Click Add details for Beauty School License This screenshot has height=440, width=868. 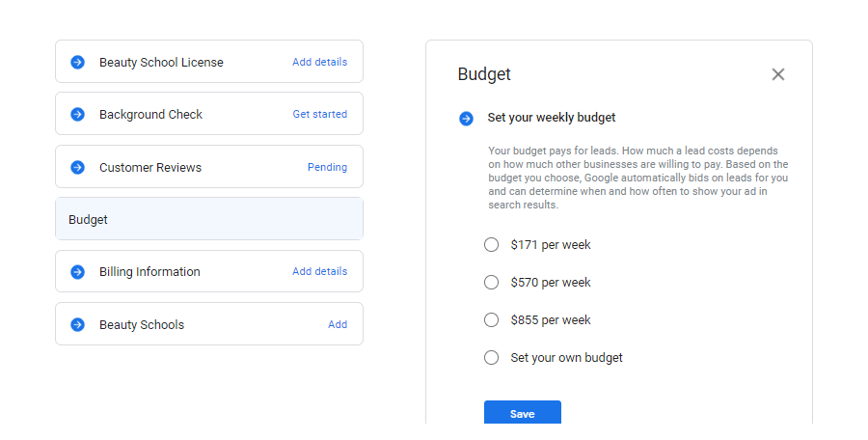pos(319,62)
